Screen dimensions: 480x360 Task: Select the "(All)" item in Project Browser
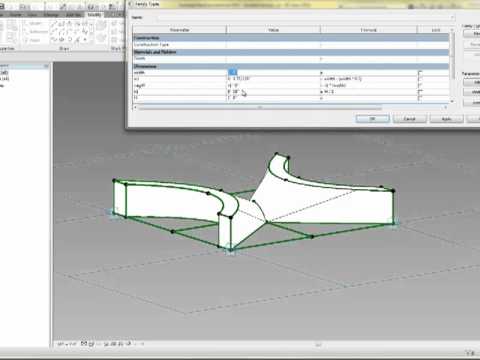pyautogui.click(x=5, y=79)
